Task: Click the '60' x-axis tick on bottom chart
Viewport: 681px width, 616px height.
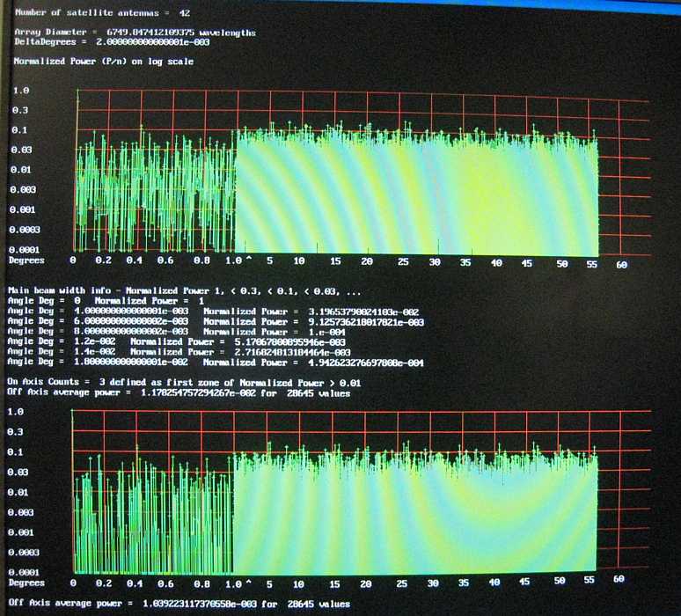Action: click(619, 579)
